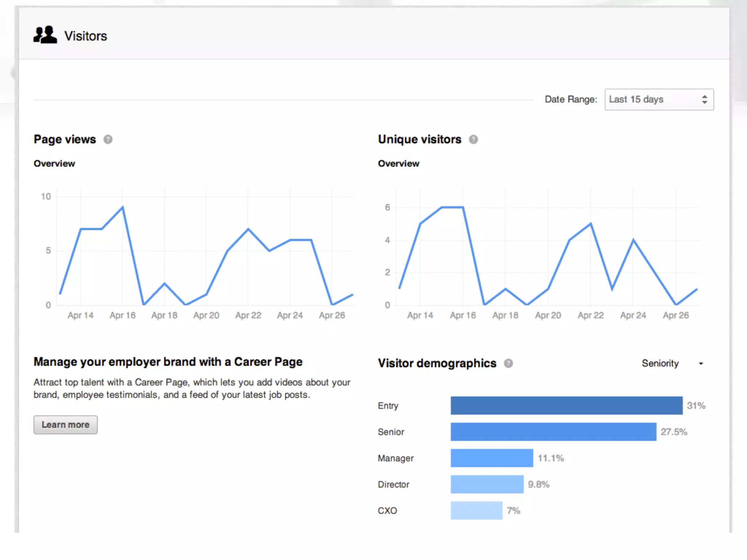Click the Career Page heading

click(x=168, y=362)
